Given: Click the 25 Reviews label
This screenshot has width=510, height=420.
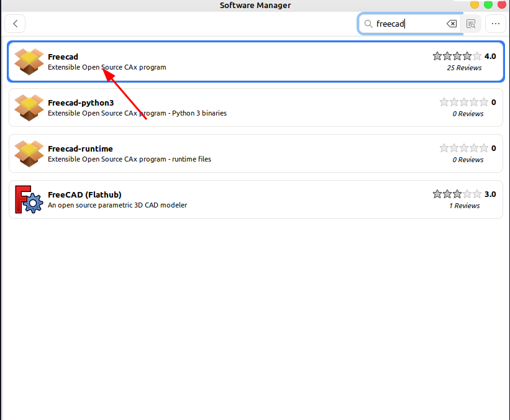Looking at the screenshot, I should point(464,68).
